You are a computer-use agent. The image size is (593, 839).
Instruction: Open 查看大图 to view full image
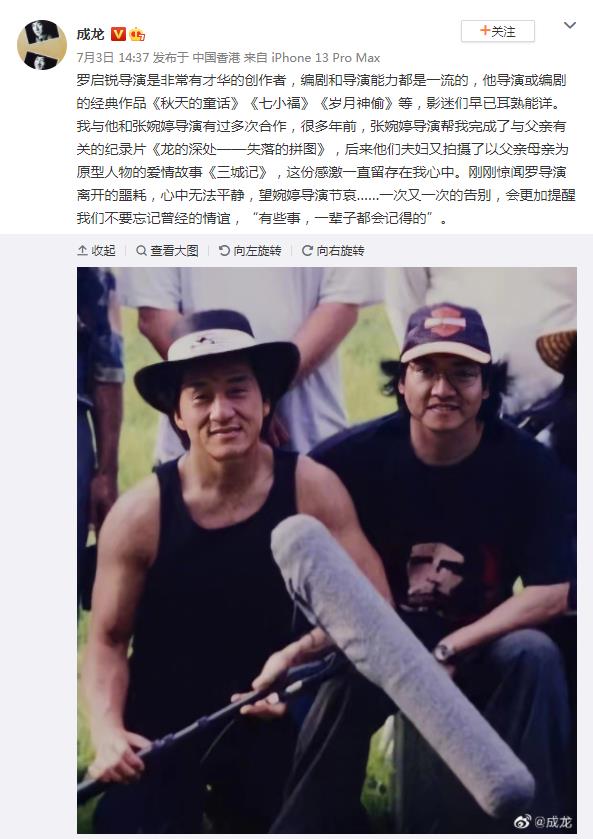click(167, 250)
